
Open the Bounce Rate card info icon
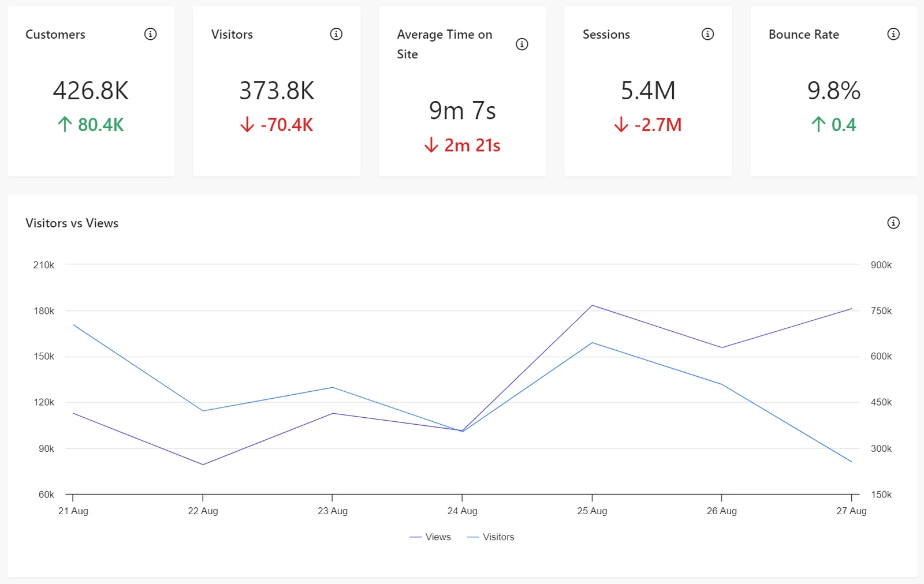coord(893,34)
